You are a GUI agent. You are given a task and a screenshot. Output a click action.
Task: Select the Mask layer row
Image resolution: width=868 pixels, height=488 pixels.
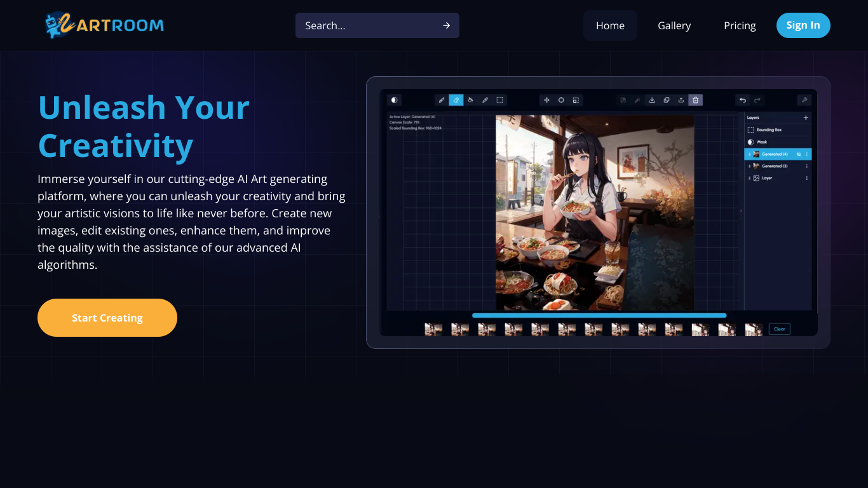(x=778, y=142)
